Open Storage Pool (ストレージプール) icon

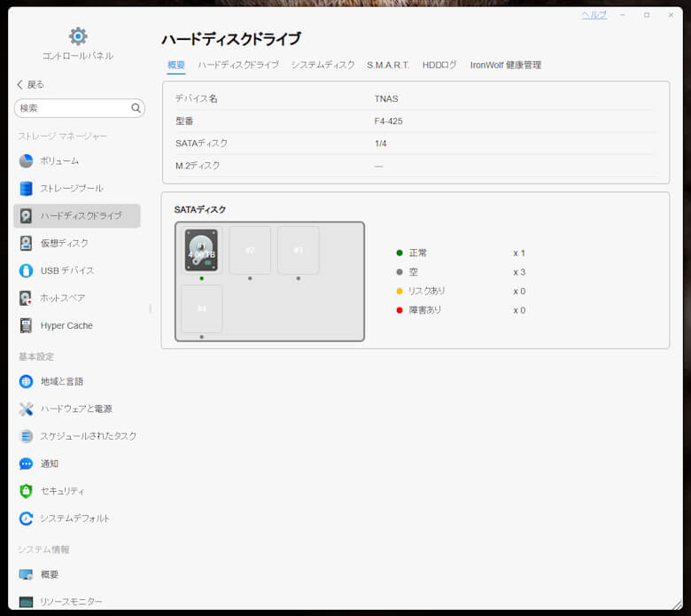coord(26,189)
